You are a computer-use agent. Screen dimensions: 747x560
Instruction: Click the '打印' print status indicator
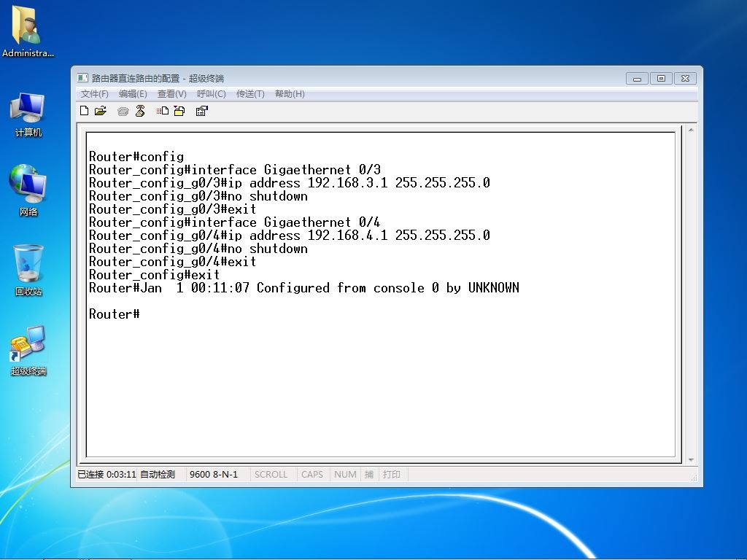[392, 474]
